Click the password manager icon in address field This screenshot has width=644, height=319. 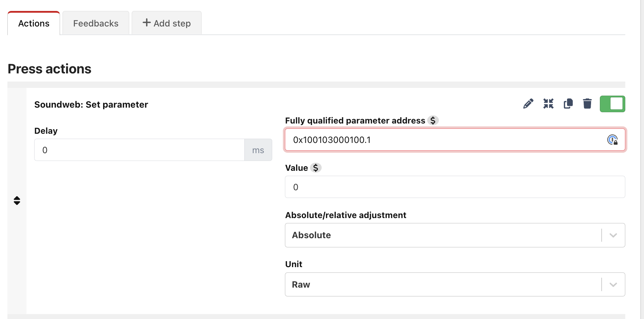click(612, 140)
